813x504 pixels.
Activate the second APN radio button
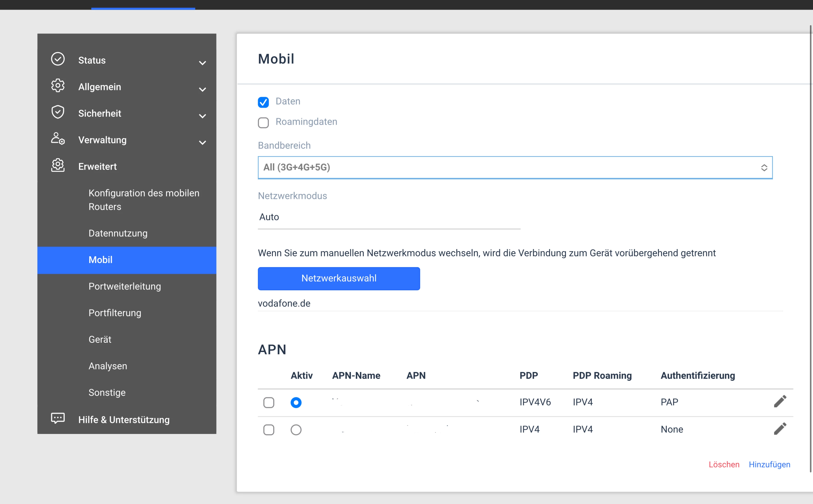(296, 430)
